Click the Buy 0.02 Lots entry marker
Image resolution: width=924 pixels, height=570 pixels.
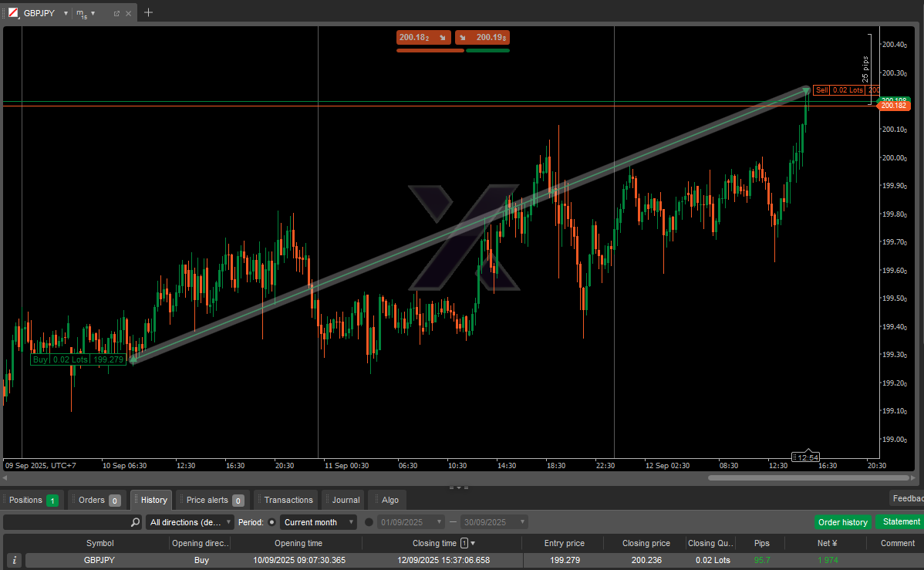click(x=77, y=359)
